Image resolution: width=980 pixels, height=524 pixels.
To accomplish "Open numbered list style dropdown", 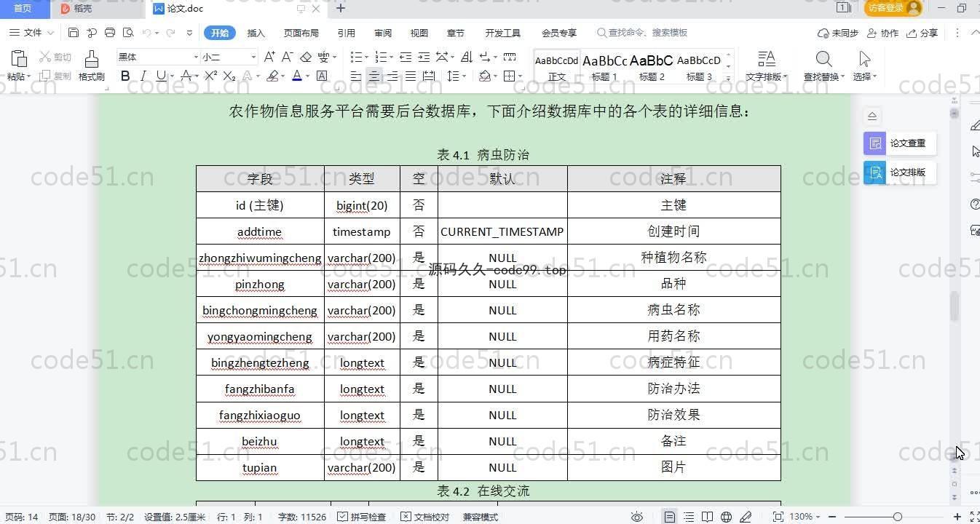I will [x=391, y=57].
